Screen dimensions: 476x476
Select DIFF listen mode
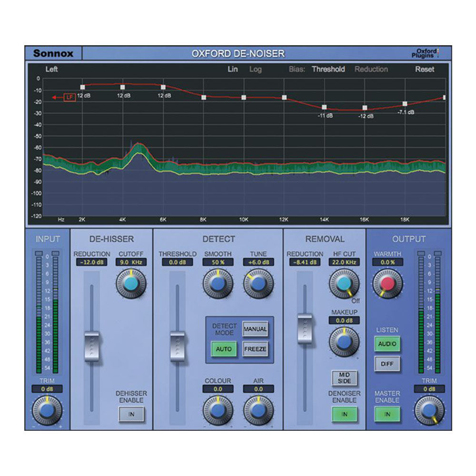387,364
